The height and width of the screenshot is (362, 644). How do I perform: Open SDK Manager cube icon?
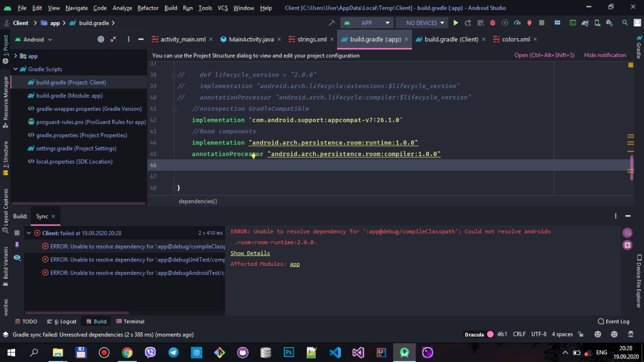pyautogui.click(x=609, y=23)
